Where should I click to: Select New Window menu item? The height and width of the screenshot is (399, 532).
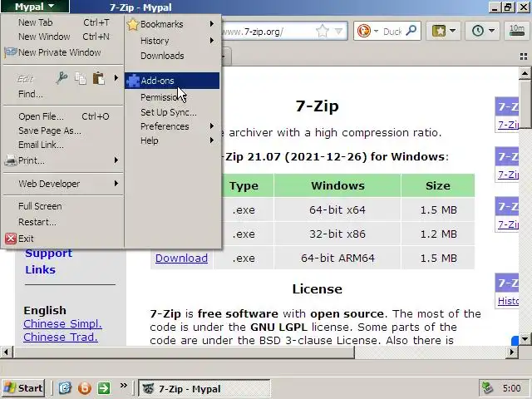pos(63,37)
